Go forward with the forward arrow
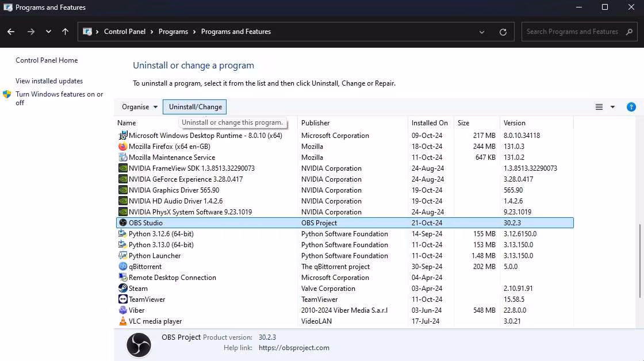The image size is (644, 361). [31, 32]
